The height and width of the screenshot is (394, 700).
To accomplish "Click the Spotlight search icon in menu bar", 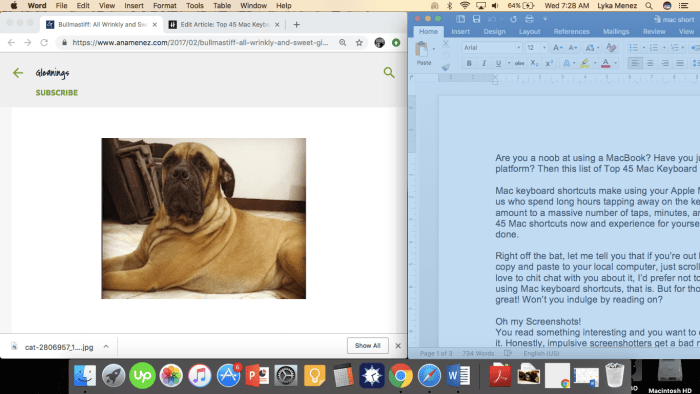I will (x=649, y=6).
